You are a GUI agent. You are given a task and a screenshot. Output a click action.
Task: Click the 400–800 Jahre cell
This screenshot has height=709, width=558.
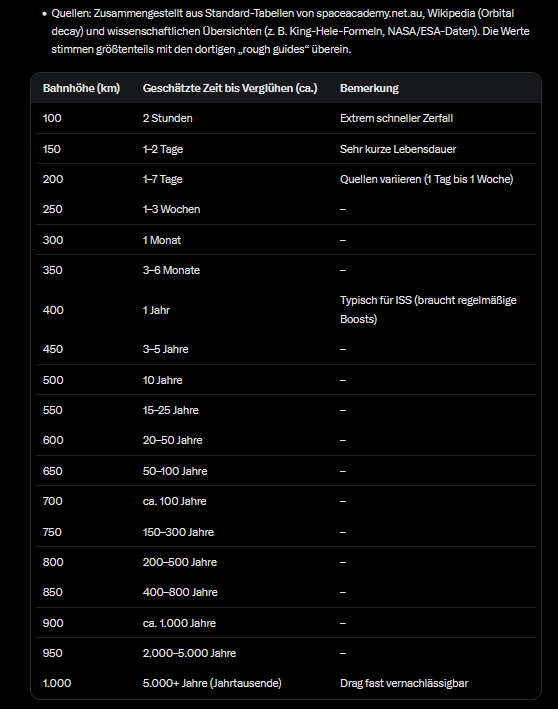(x=180, y=592)
